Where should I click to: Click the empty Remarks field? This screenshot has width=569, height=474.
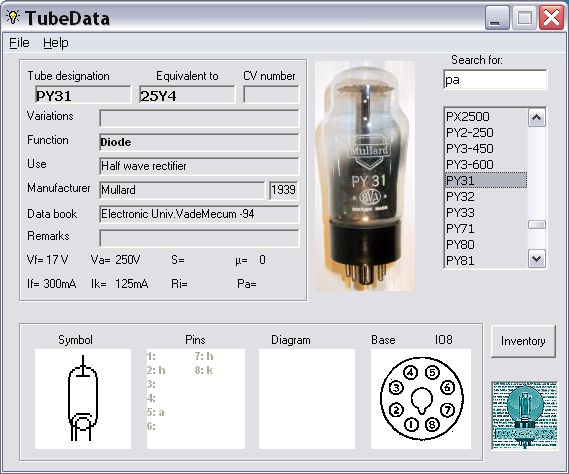(199, 238)
